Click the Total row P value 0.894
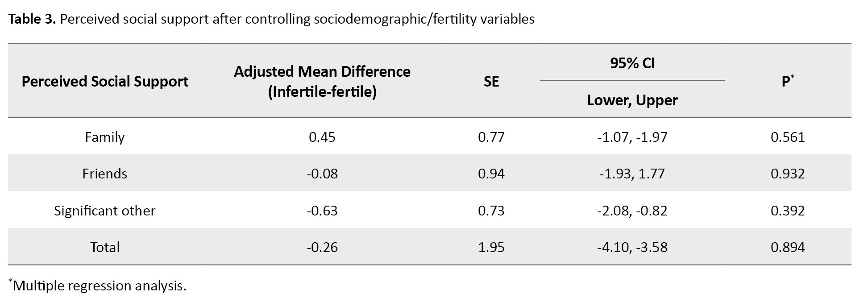 point(788,247)
